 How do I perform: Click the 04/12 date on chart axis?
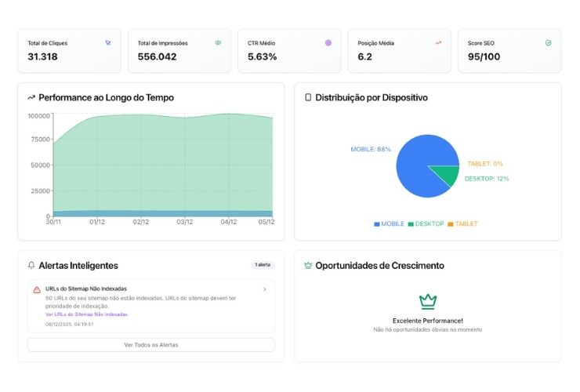point(229,222)
